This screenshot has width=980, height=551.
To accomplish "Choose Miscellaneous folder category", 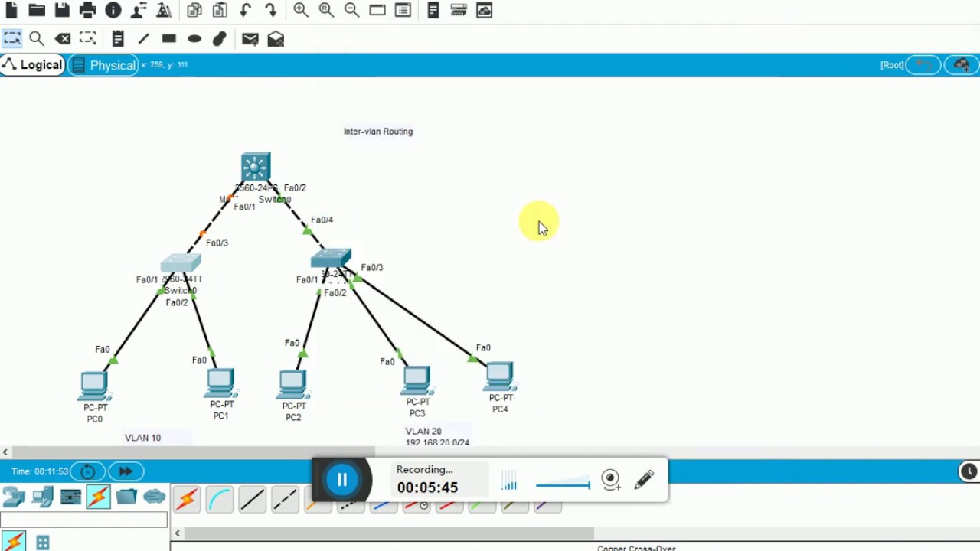I will tap(126, 497).
